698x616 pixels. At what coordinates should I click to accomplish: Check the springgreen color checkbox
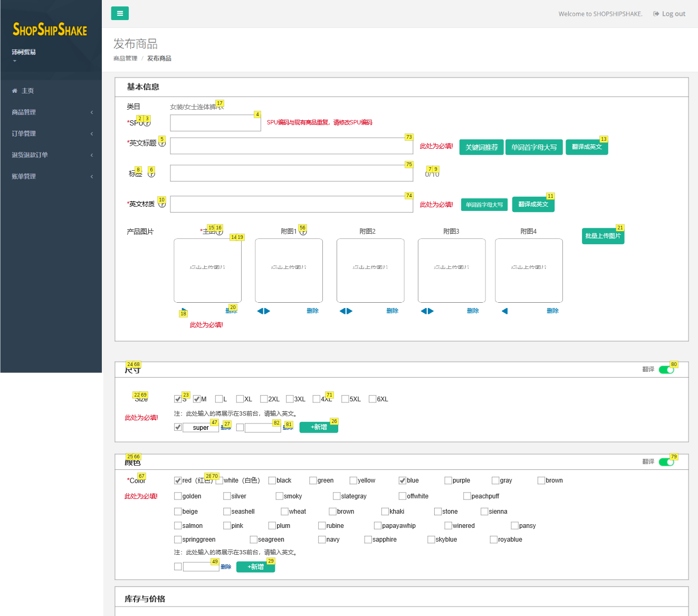(x=178, y=540)
